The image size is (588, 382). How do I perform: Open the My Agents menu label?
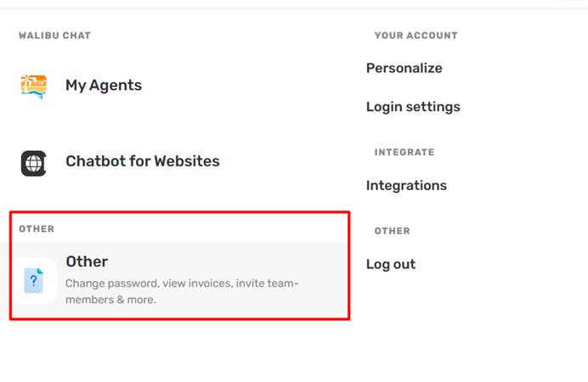[104, 86]
